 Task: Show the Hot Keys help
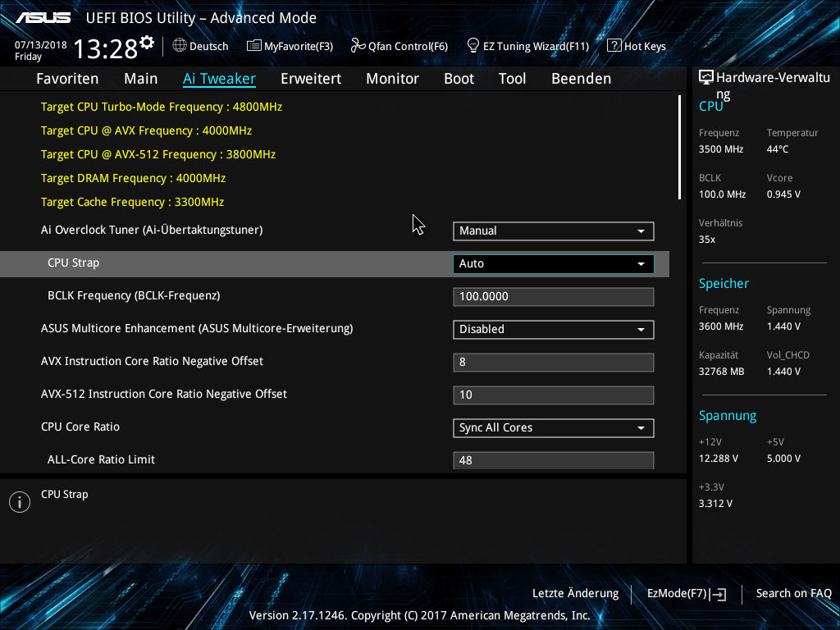tap(637, 46)
